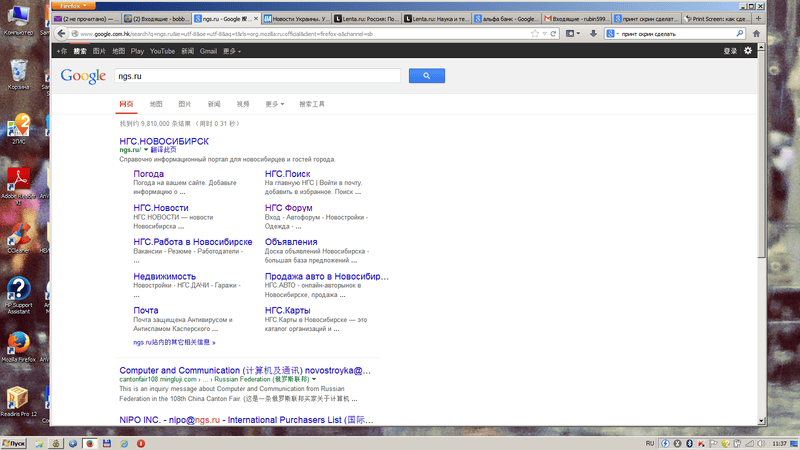This screenshot has height=450, width=800.
Task: Open the 2GIS desktop icon
Action: 18,129
